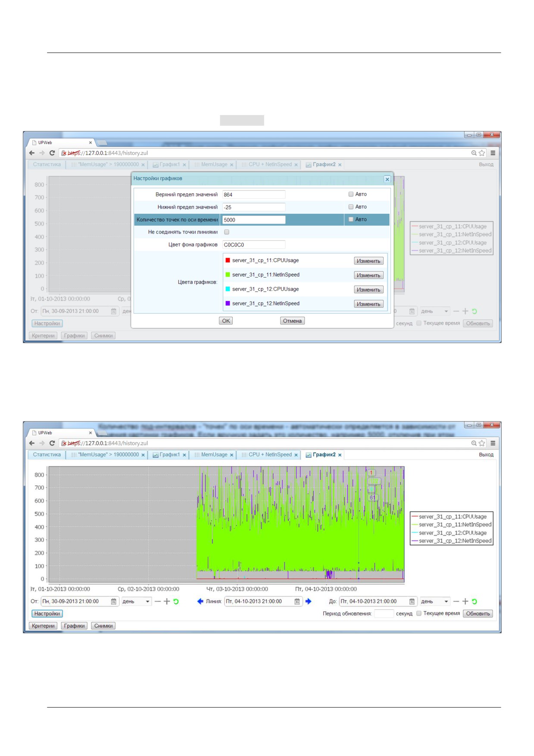Viewport: 534px width, 756px height.
Task: Click the Снимки button in the chart-only window
Action: pyautogui.click(x=103, y=626)
